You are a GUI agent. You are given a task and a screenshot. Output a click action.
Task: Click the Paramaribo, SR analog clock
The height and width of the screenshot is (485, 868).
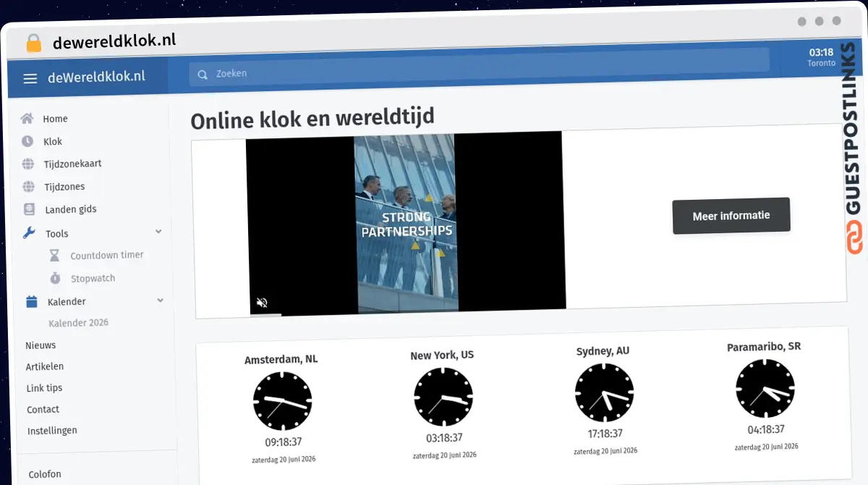coord(765,389)
